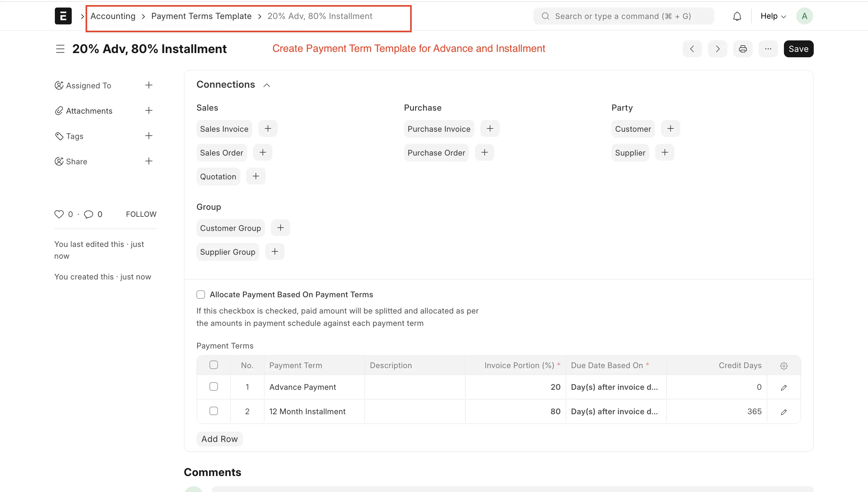Share document with the plus icon
The height and width of the screenshot is (492, 868).
pyautogui.click(x=149, y=161)
